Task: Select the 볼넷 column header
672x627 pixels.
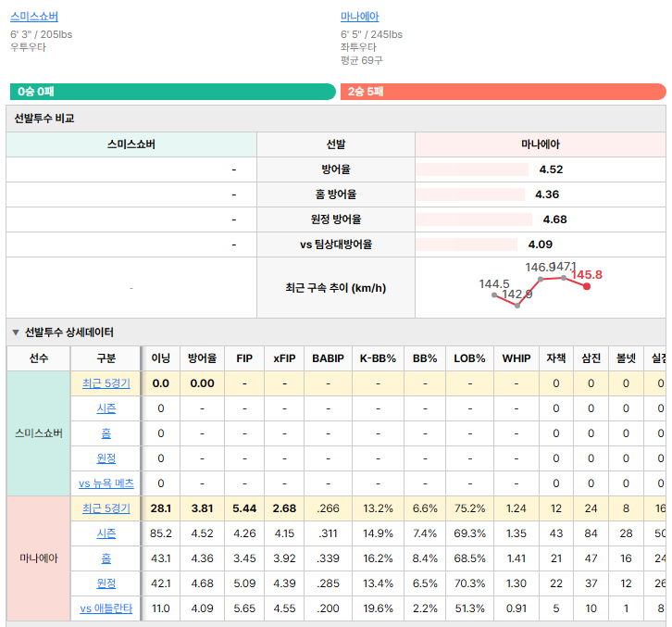Action: pyautogui.click(x=626, y=358)
